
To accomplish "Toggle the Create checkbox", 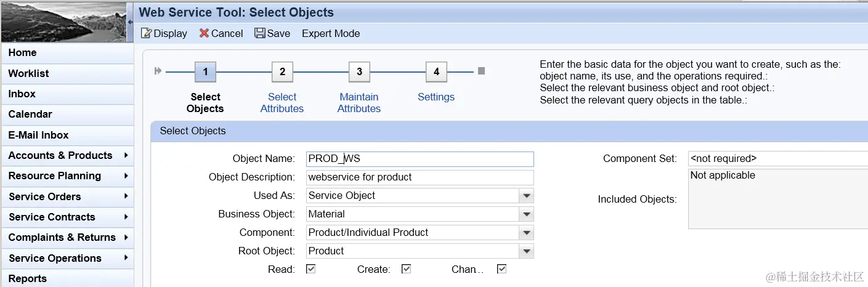I will tap(406, 269).
